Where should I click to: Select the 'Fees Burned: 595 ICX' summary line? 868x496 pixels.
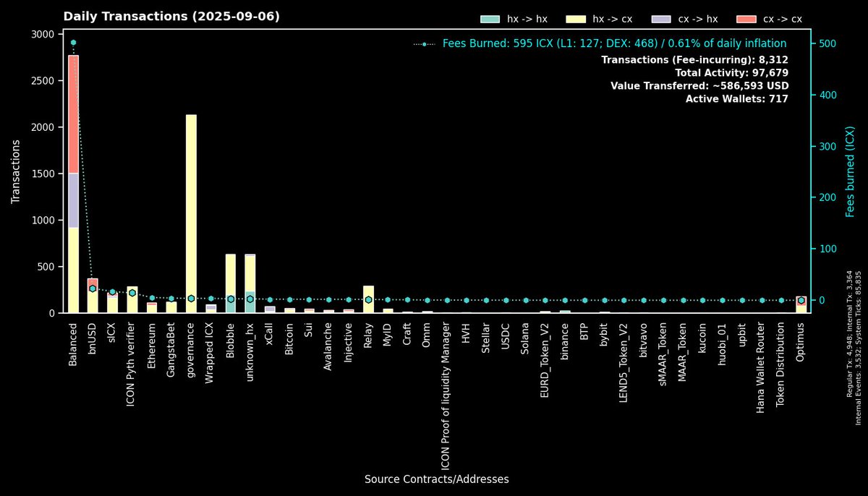(614, 43)
